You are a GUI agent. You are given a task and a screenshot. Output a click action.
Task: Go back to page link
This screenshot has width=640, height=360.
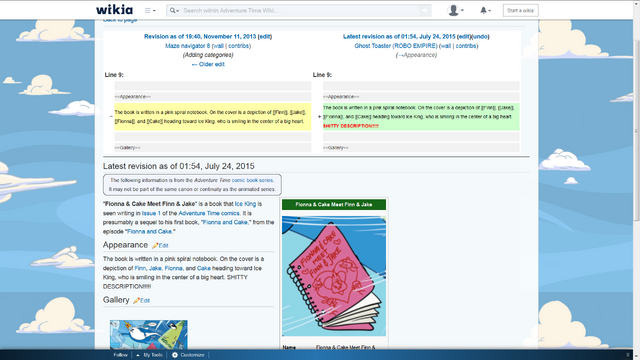(x=120, y=20)
